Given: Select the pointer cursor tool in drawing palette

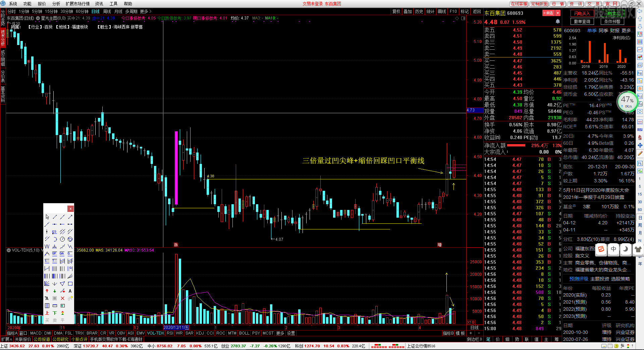Looking at the screenshot, I should click(x=47, y=217).
